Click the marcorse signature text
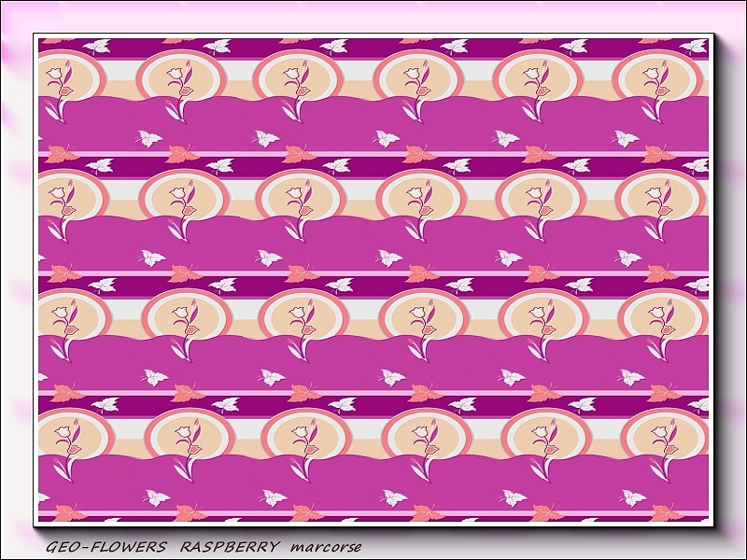 click(325, 547)
